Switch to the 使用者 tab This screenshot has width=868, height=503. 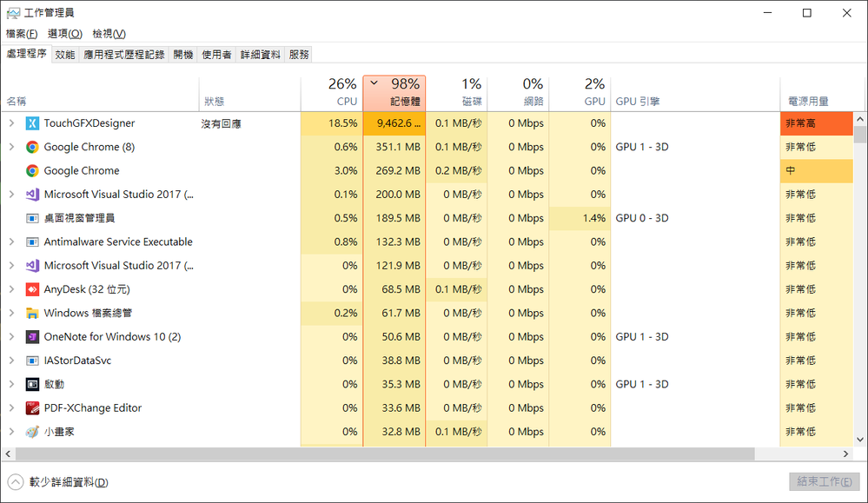pos(216,55)
